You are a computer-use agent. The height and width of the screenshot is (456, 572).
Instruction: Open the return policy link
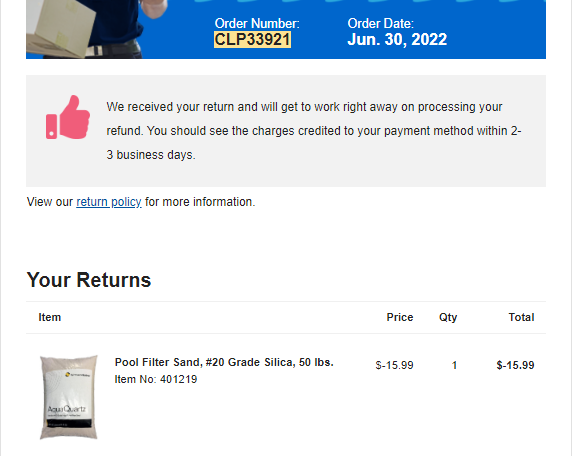109,202
